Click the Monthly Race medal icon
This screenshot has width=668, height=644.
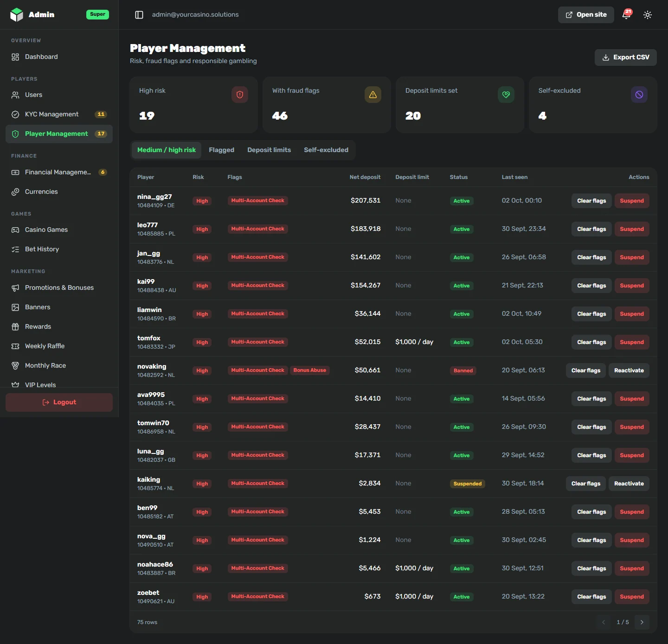click(15, 366)
